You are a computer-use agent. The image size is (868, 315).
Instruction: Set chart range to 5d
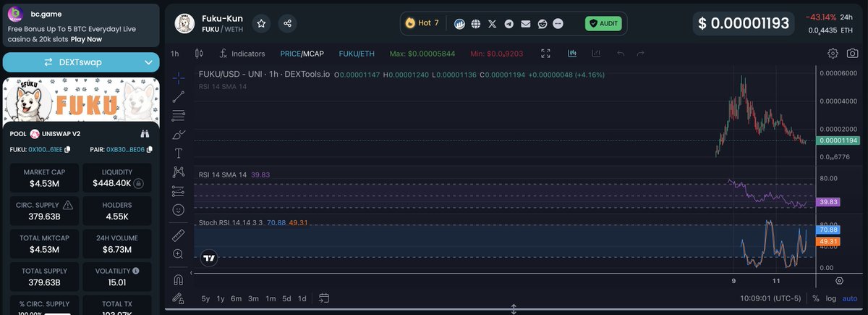pos(286,298)
